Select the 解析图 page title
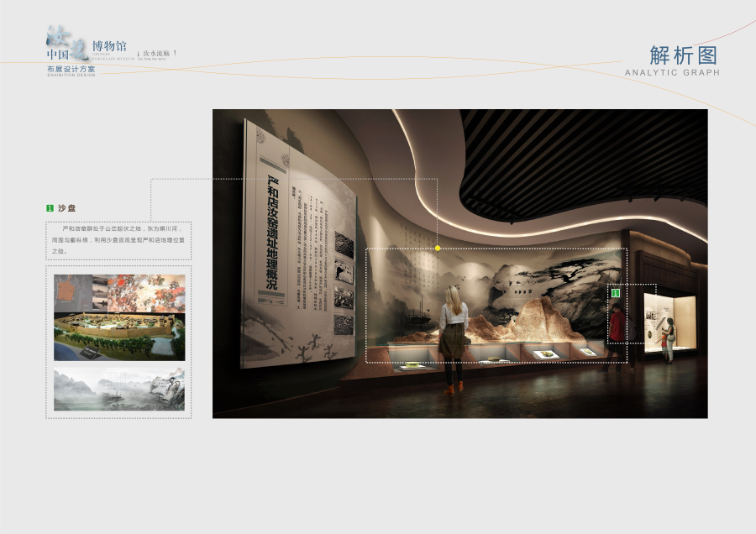The width and height of the screenshot is (756, 534). tap(684, 55)
